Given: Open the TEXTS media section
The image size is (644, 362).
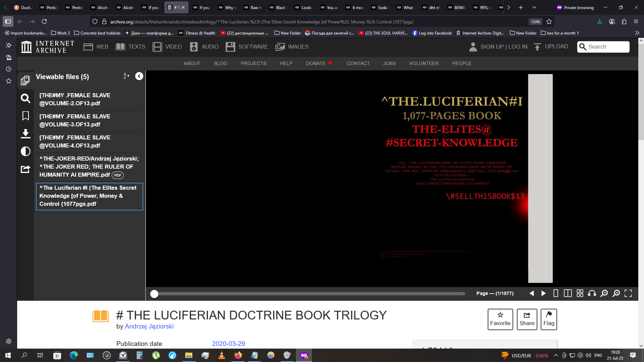Looking at the screenshot, I should (130, 47).
